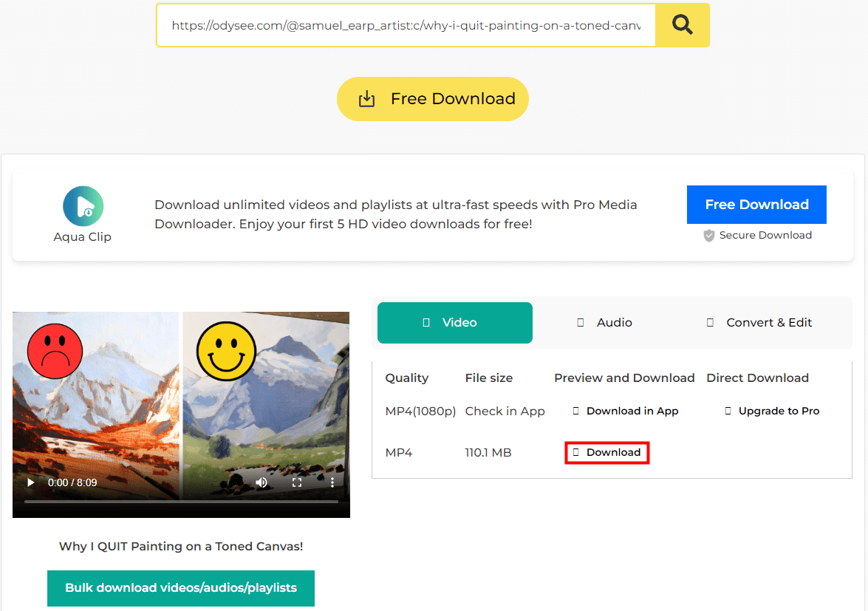Click the video seek progress bar
This screenshot has height=611, width=868.
tap(181, 502)
